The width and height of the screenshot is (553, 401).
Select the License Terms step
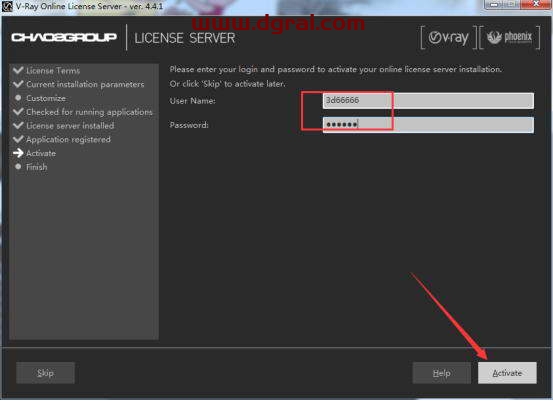pos(53,71)
